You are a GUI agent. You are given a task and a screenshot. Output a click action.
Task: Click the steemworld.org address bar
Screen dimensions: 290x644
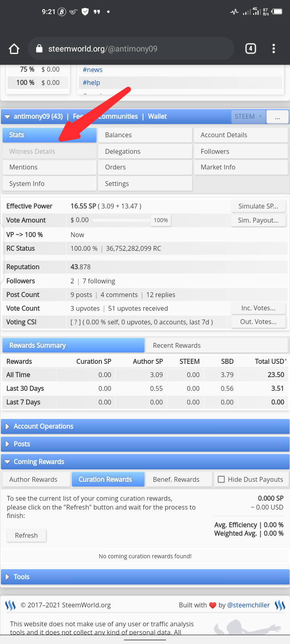[131, 49]
